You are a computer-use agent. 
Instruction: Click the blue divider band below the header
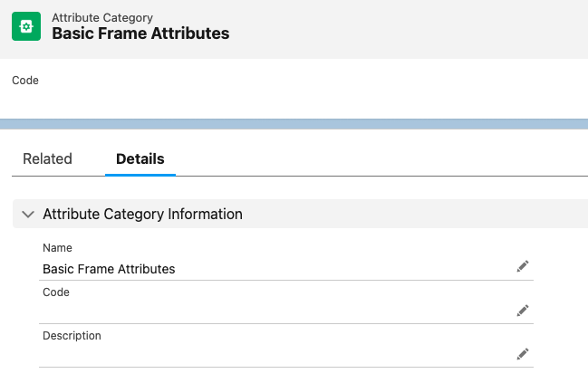click(294, 123)
